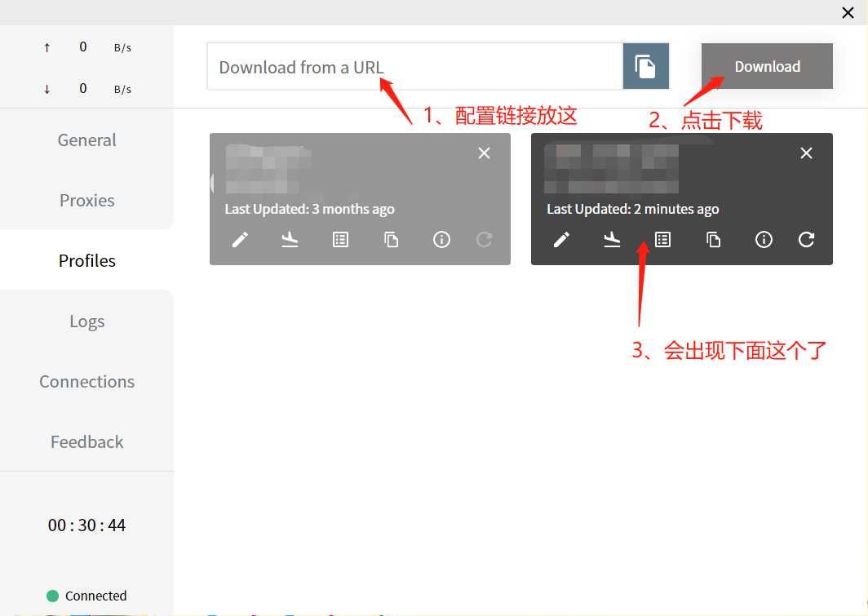Open the General tab
868x616 pixels.
coord(87,140)
